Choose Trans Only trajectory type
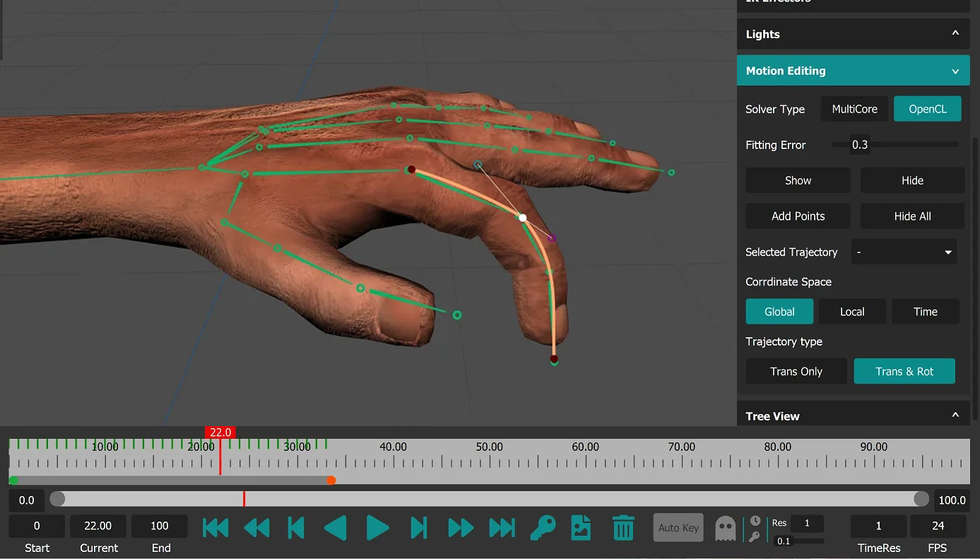 click(796, 371)
